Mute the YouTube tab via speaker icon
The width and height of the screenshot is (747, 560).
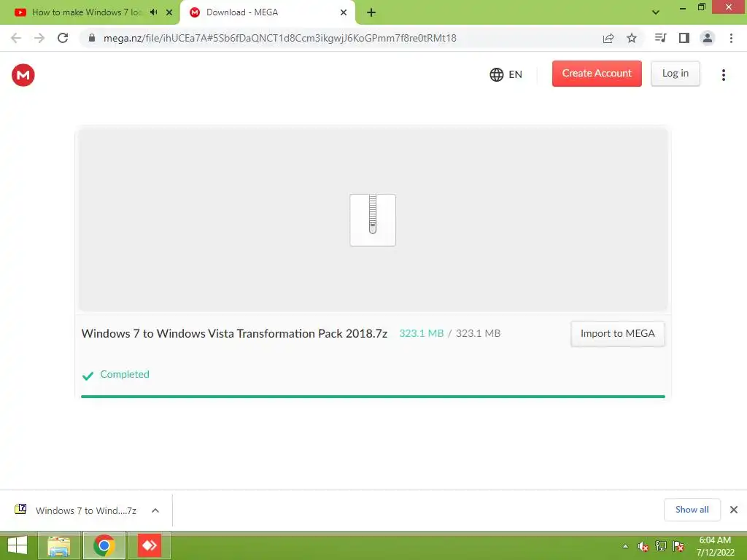pyautogui.click(x=153, y=12)
